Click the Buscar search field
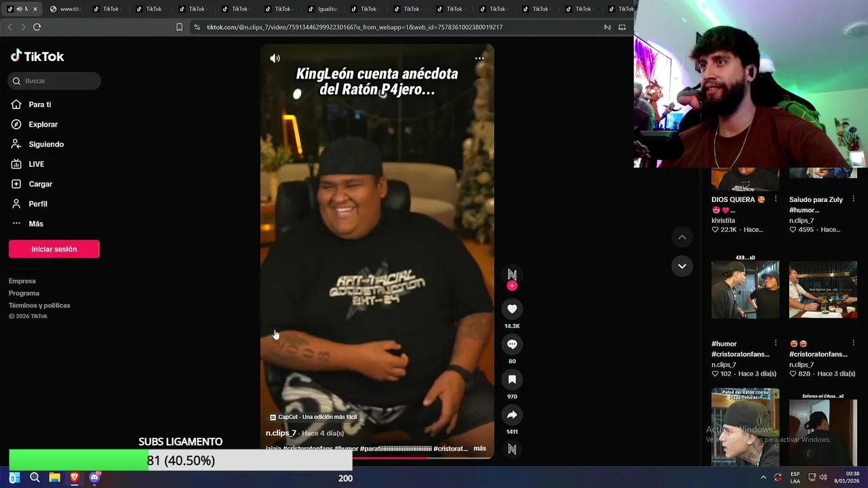This screenshot has width=868, height=488. click(54, 81)
